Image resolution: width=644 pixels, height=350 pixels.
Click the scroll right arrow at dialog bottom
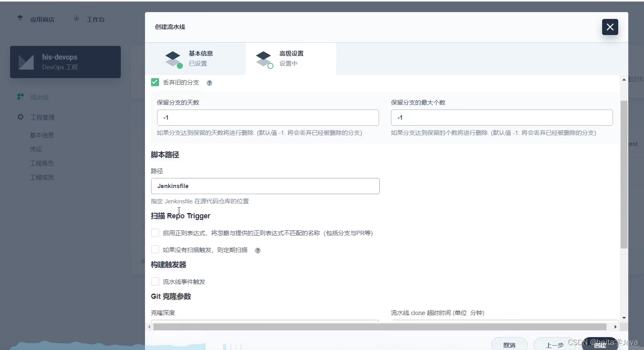(x=615, y=327)
